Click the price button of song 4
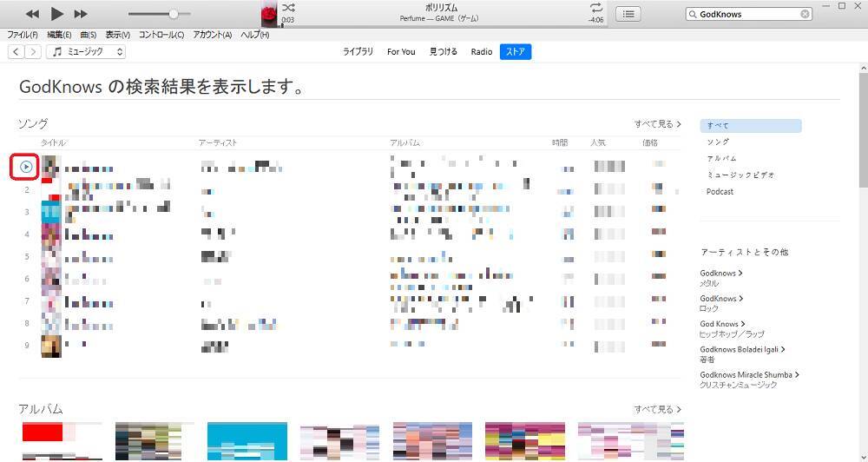 pyautogui.click(x=658, y=232)
